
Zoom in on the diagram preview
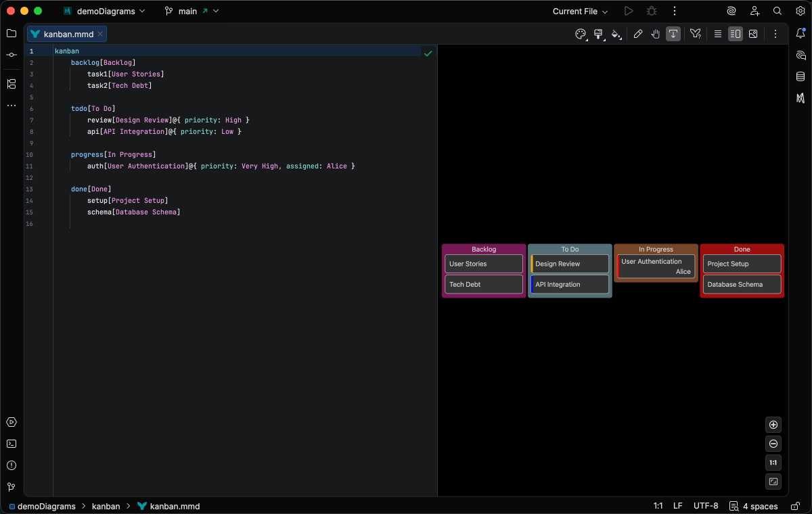(x=773, y=425)
